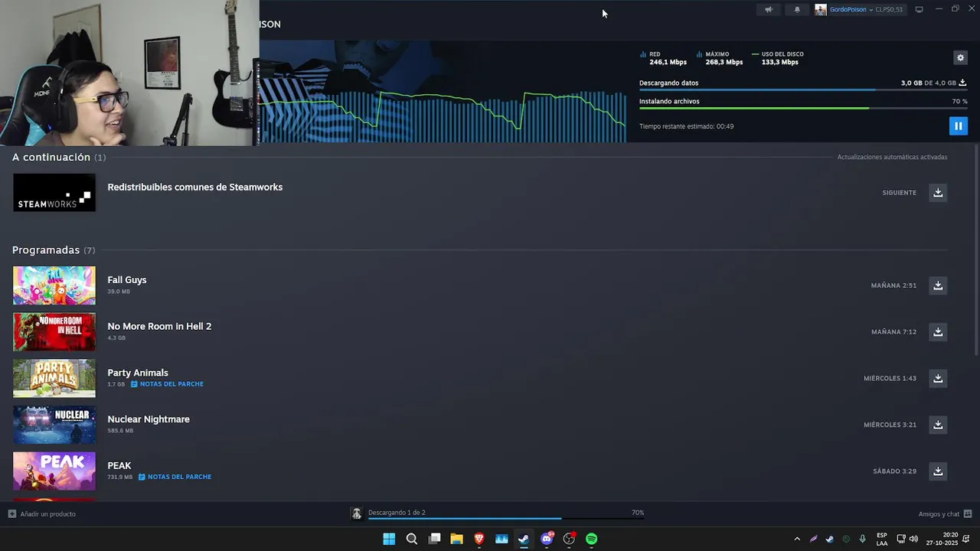Viewport: 980px width, 551px height.
Task: Open volume control in tray
Action: tap(913, 539)
